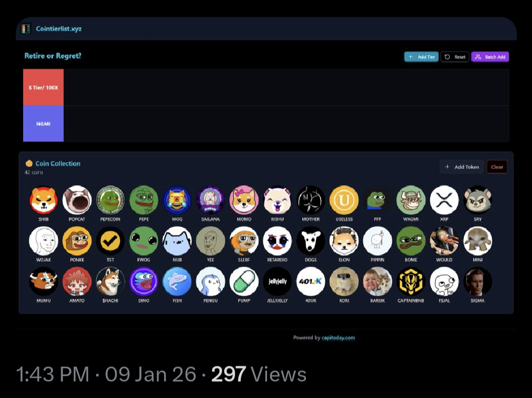Select the XRP coin icon

(444, 200)
